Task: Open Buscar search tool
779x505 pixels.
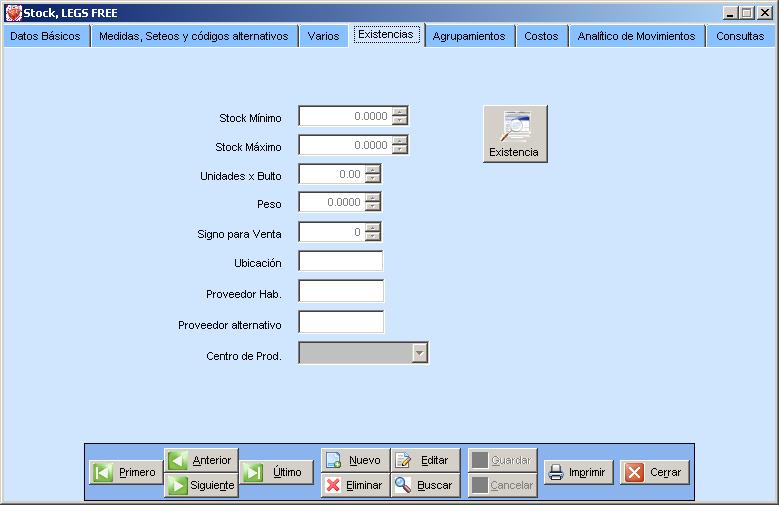Action: click(425, 486)
